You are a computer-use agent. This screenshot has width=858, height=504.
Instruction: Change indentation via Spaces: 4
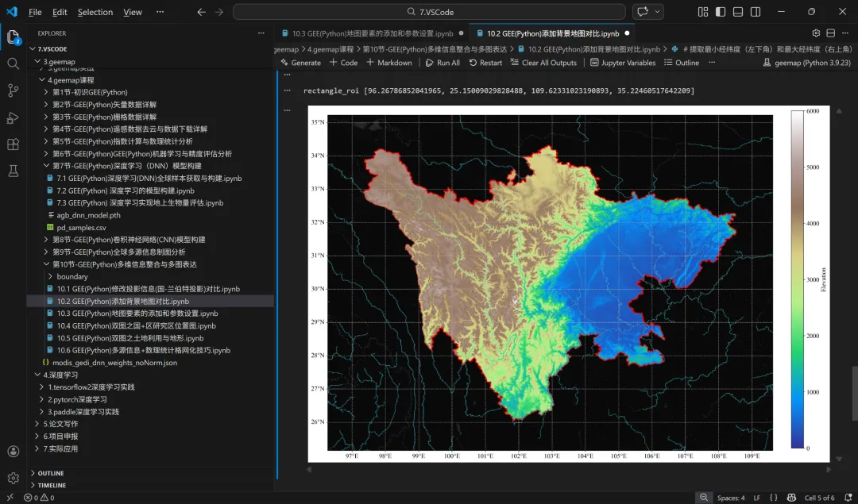pos(731,498)
